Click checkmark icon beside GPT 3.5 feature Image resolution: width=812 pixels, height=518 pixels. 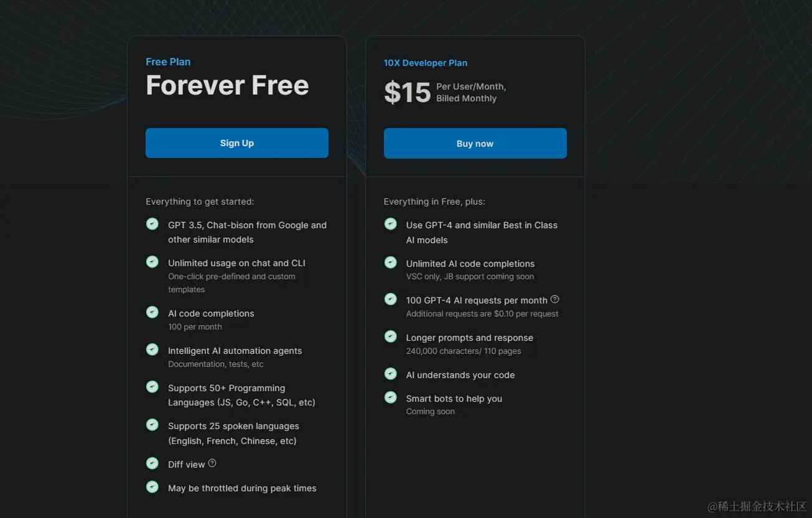click(152, 224)
